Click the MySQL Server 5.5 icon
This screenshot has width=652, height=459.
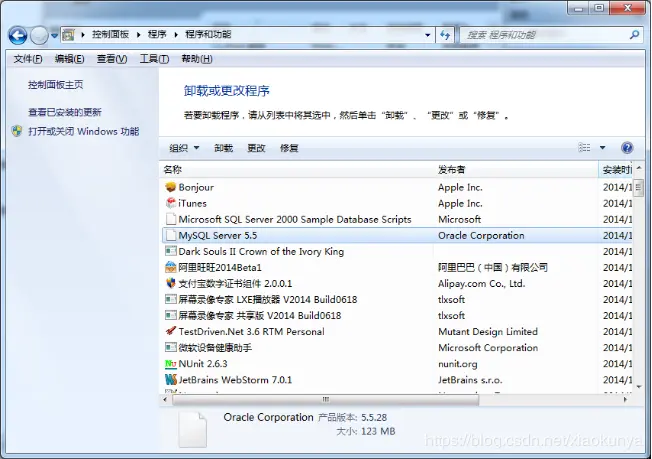tap(170, 235)
